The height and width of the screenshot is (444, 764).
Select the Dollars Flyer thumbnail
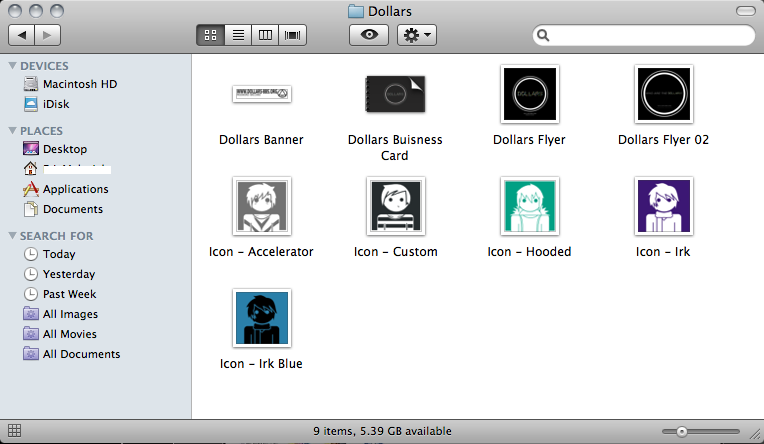click(530, 94)
